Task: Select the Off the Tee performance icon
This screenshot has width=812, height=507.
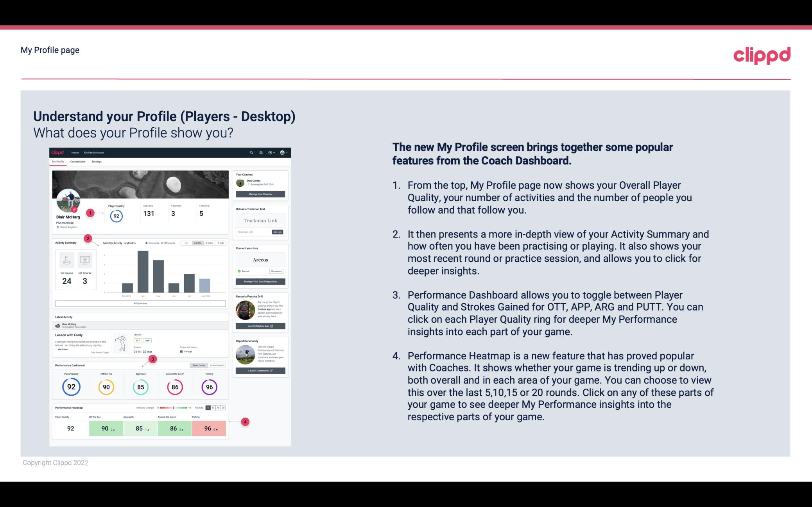Action: [x=105, y=386]
